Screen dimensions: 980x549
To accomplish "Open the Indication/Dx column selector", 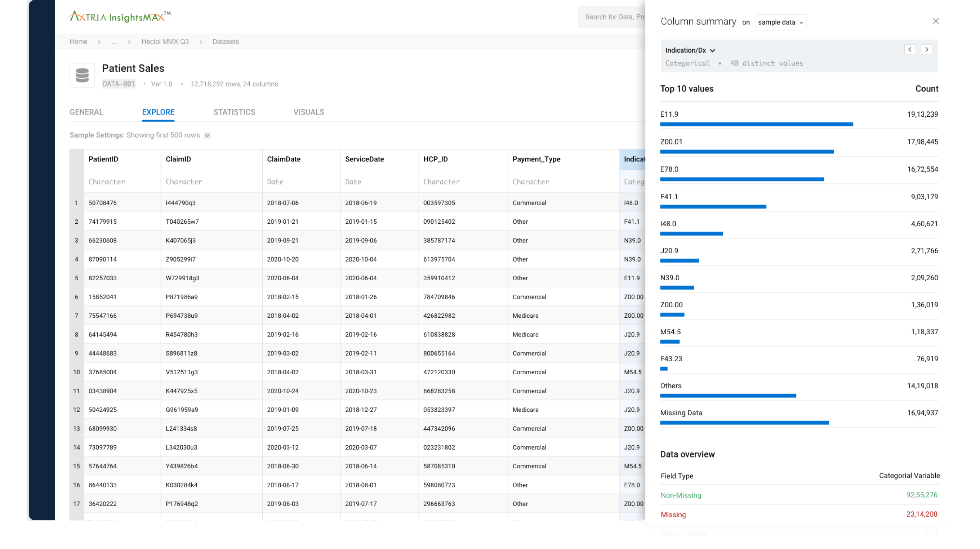I will coord(689,50).
